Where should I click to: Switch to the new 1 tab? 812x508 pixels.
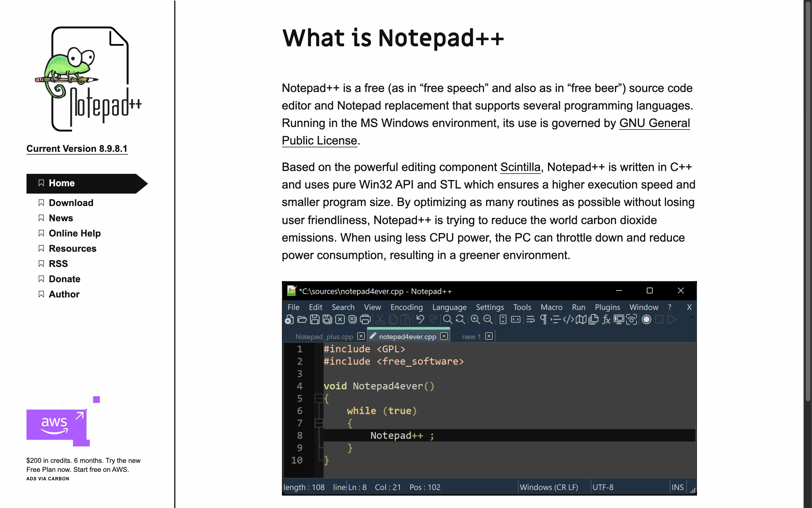471,336
